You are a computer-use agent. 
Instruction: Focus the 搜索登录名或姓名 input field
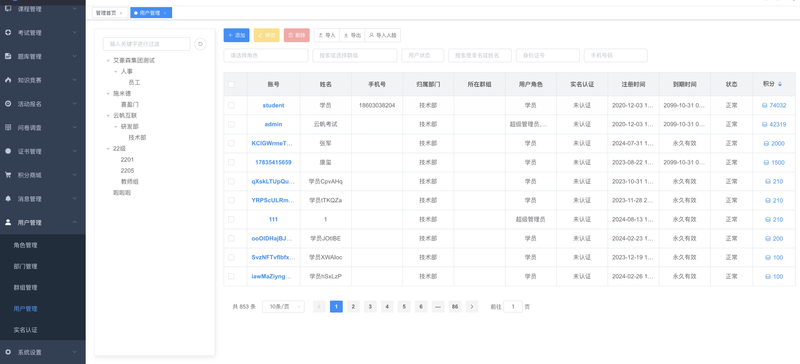tap(480, 55)
